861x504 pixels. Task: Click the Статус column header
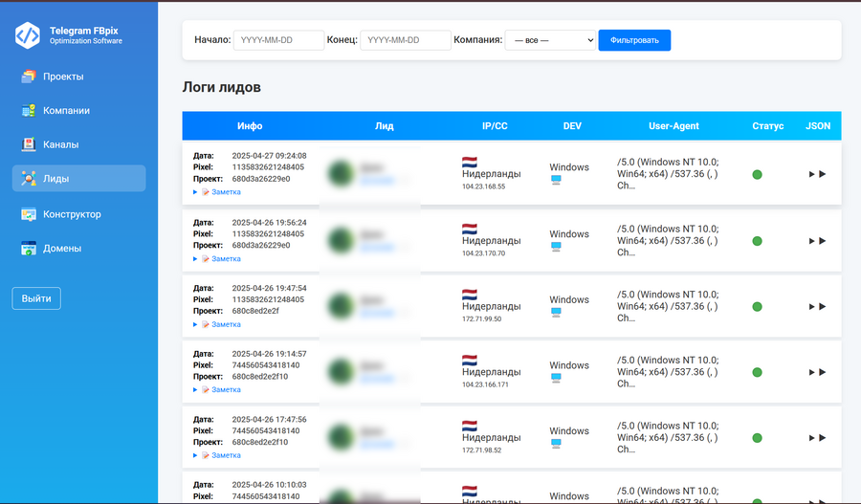[767, 125]
